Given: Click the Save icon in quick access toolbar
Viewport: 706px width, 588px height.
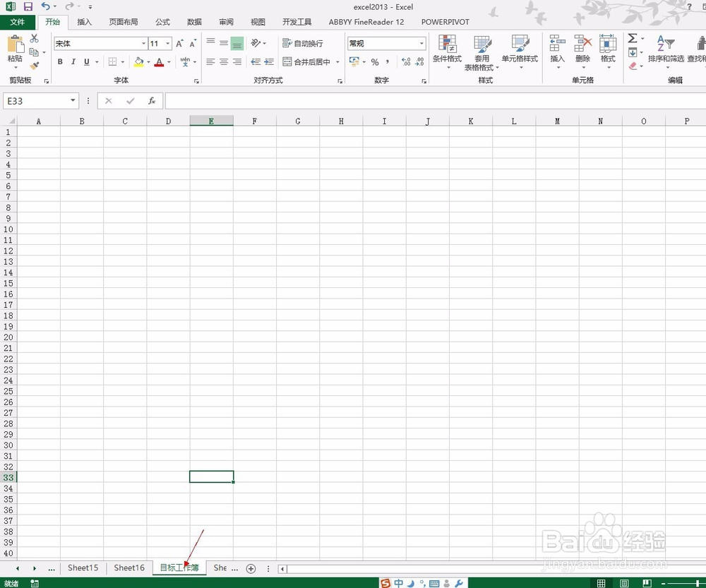Looking at the screenshot, I should click(x=28, y=7).
